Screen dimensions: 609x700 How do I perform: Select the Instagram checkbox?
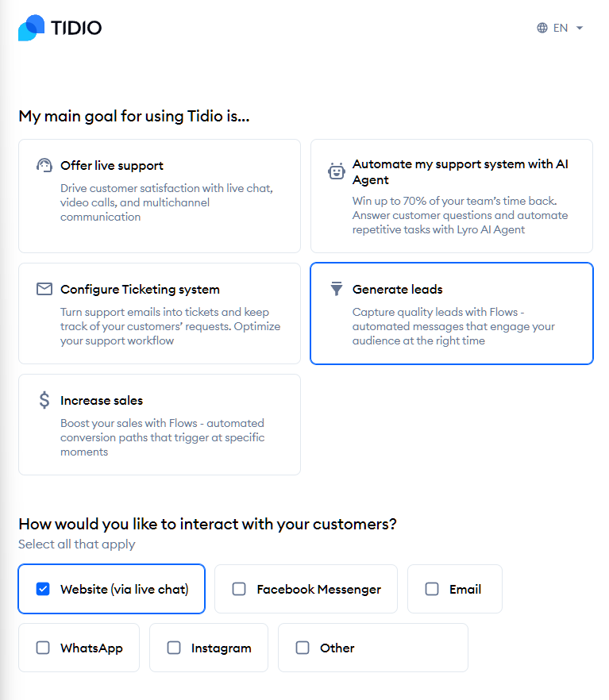[x=174, y=648]
